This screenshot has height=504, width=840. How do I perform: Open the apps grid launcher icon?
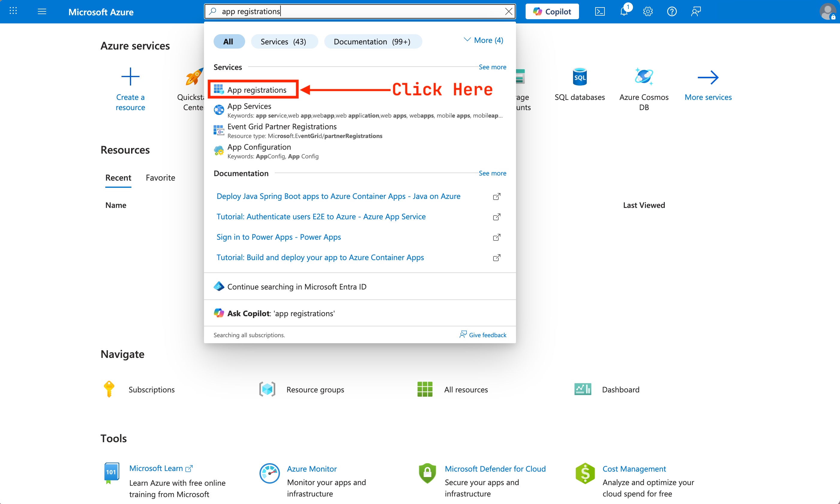coord(13,11)
